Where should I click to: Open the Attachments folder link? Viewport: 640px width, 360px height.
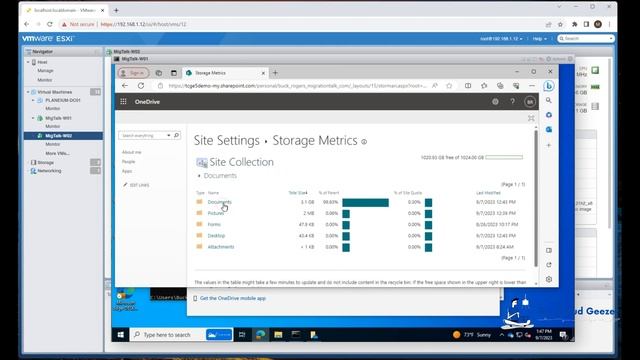[x=221, y=247]
